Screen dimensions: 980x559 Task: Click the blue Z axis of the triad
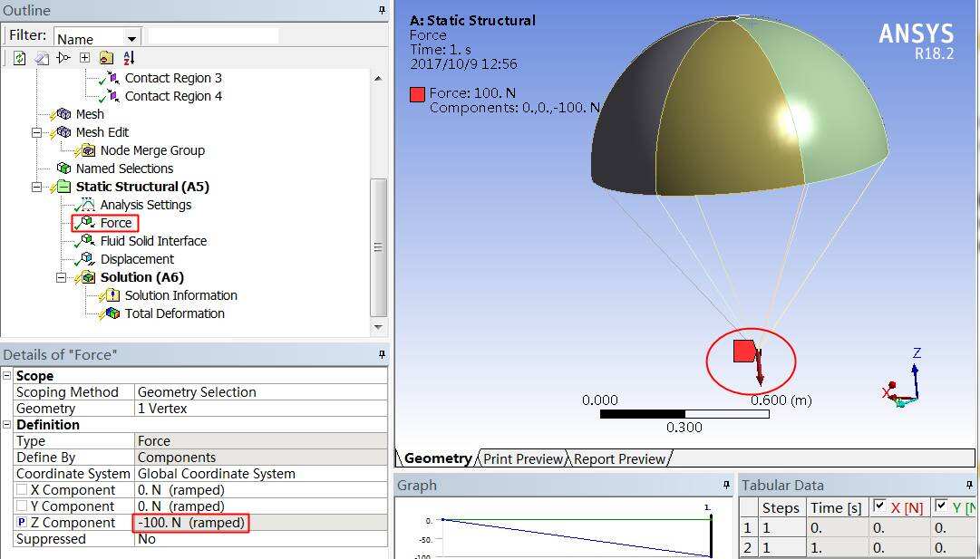click(915, 378)
